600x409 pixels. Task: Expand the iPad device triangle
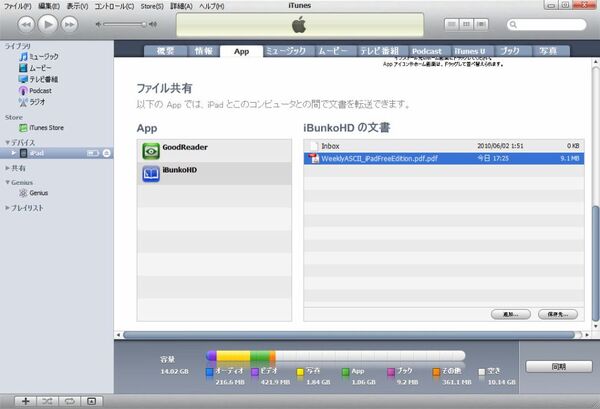point(13,153)
